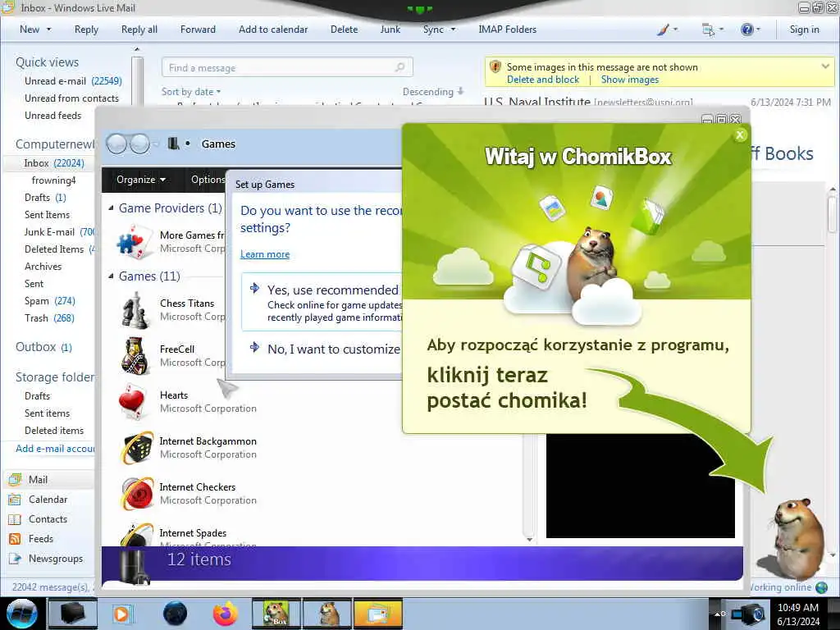Click the paintbrush colorizer icon in Mail toolbar

point(663,30)
